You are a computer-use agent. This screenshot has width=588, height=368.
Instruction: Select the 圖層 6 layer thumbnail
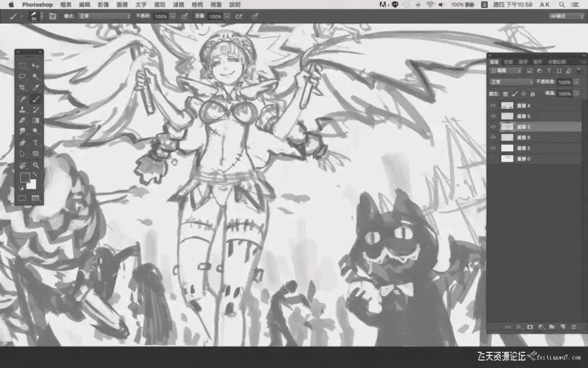(x=507, y=137)
